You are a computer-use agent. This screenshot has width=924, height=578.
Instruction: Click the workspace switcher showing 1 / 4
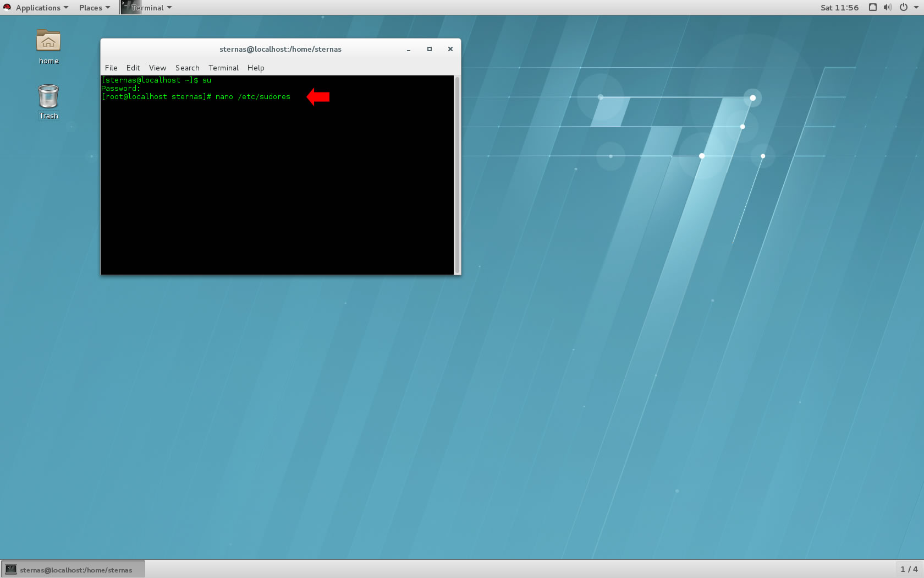coord(909,569)
